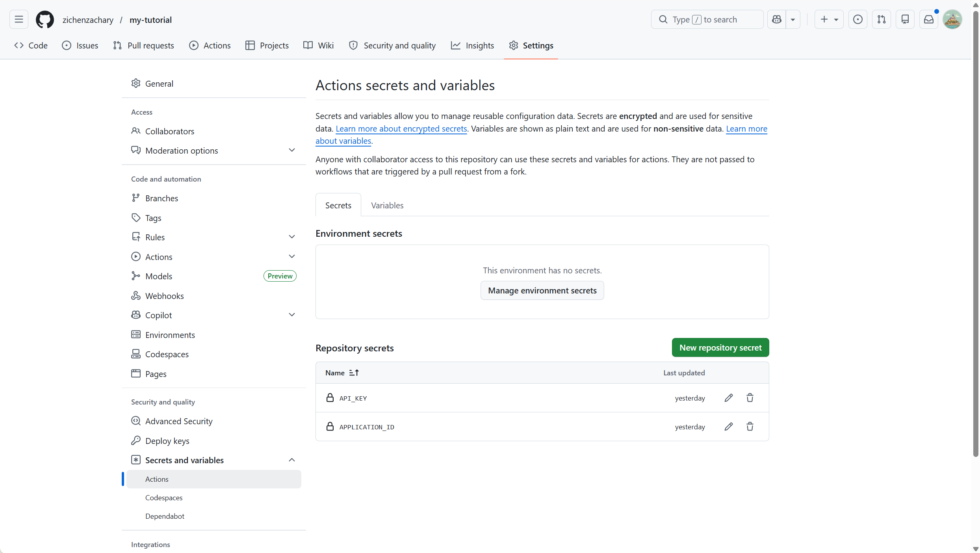Open the Copilot chat icon in header
The height and width of the screenshot is (553, 980).
coord(776,19)
